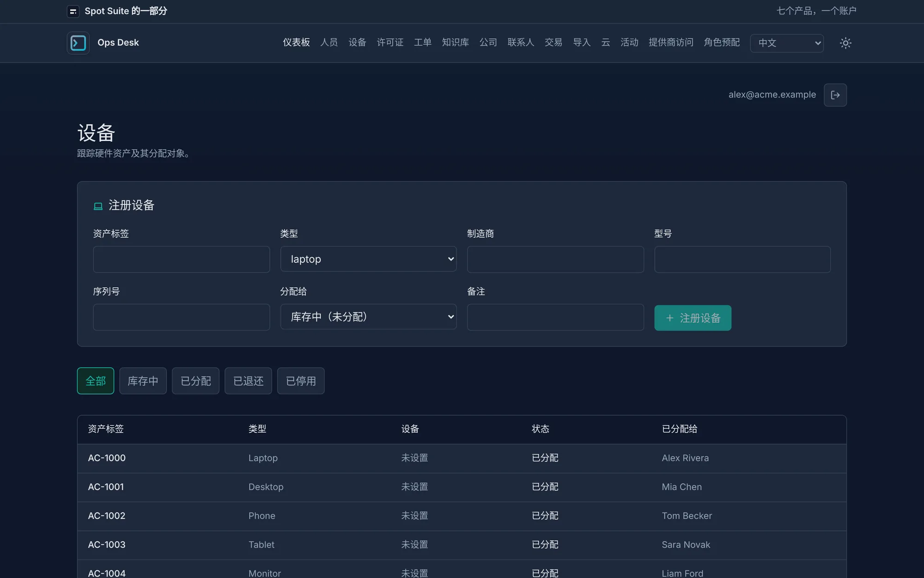The height and width of the screenshot is (578, 924).
Task: Open the 类型 laptop dropdown
Action: point(368,259)
